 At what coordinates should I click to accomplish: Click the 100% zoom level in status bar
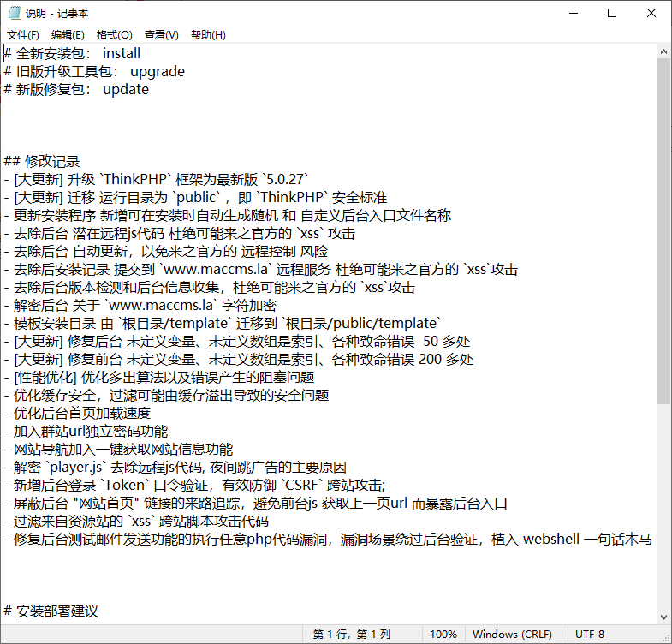443,635
